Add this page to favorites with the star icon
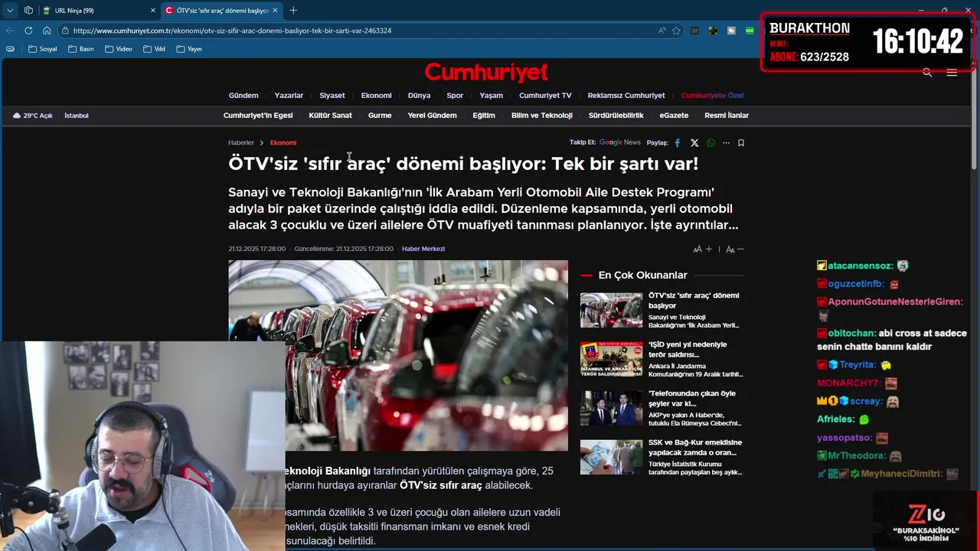 [676, 31]
